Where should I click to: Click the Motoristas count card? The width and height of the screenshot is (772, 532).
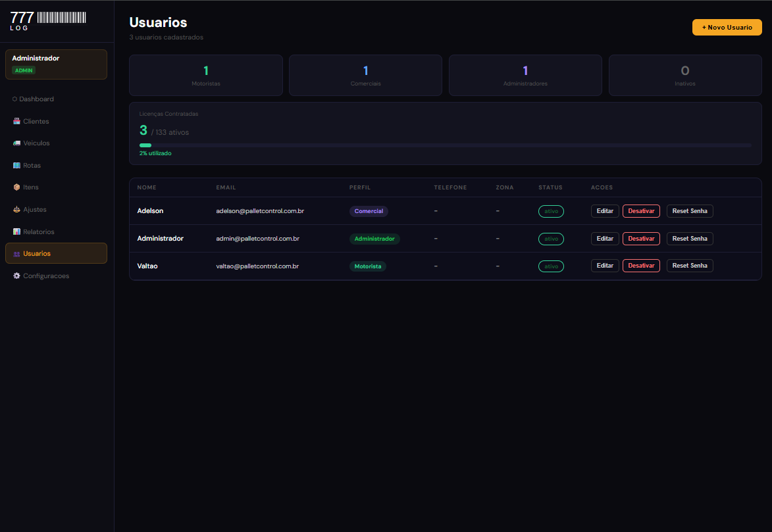(206, 76)
